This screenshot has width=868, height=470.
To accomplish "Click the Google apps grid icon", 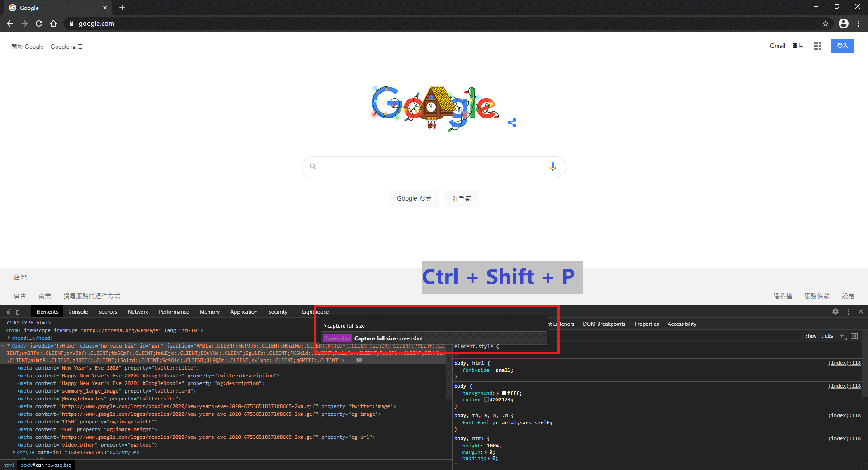I will click(x=817, y=46).
